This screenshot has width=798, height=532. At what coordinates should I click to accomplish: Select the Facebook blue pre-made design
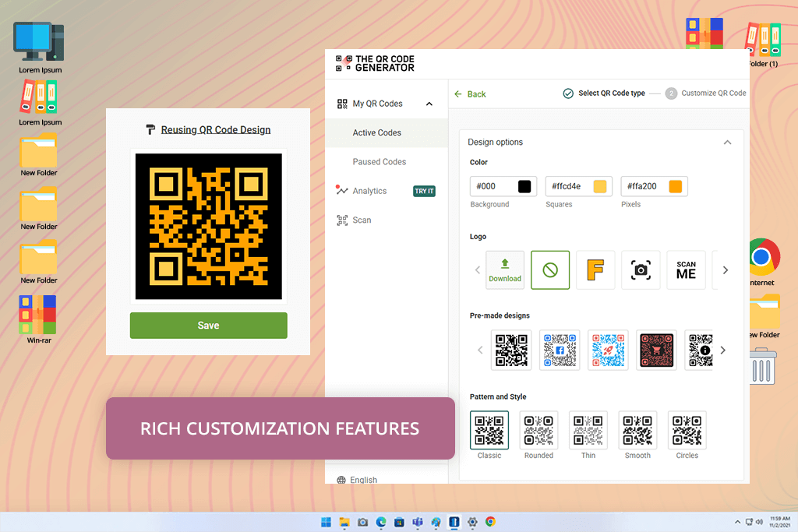(x=560, y=350)
